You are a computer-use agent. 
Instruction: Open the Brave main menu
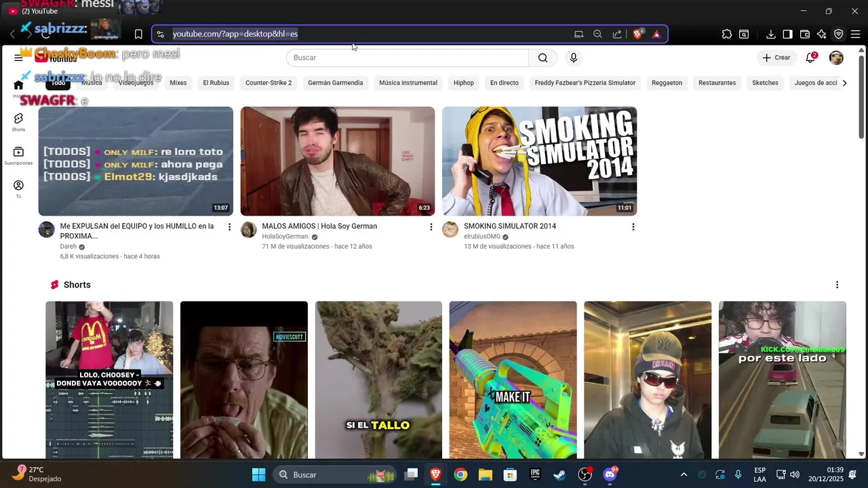(x=855, y=34)
